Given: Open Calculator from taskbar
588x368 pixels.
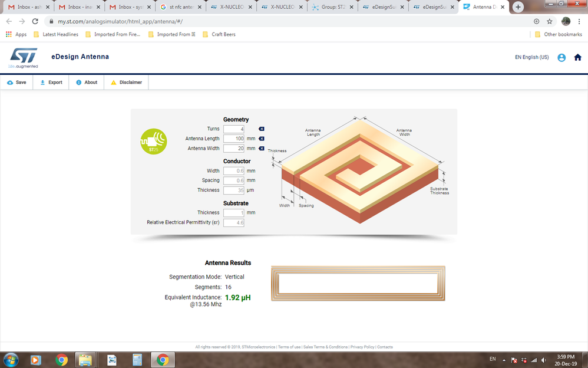Looking at the screenshot, I should (x=137, y=360).
